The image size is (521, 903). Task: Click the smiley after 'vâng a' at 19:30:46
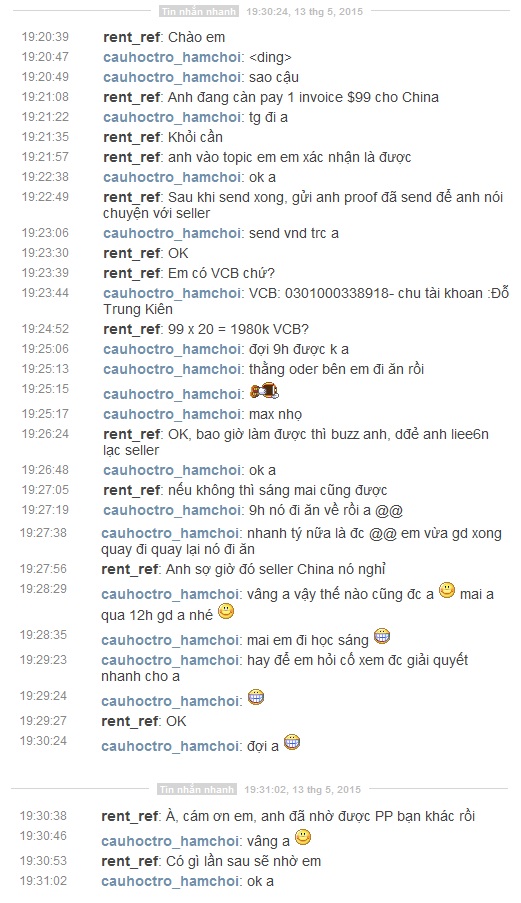(x=303, y=837)
